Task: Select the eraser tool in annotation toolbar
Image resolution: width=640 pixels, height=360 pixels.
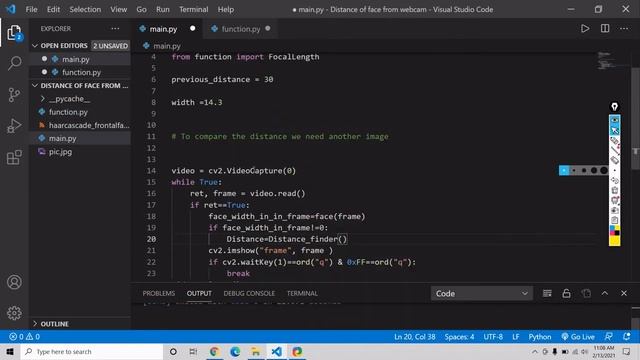Action: [x=614, y=160]
